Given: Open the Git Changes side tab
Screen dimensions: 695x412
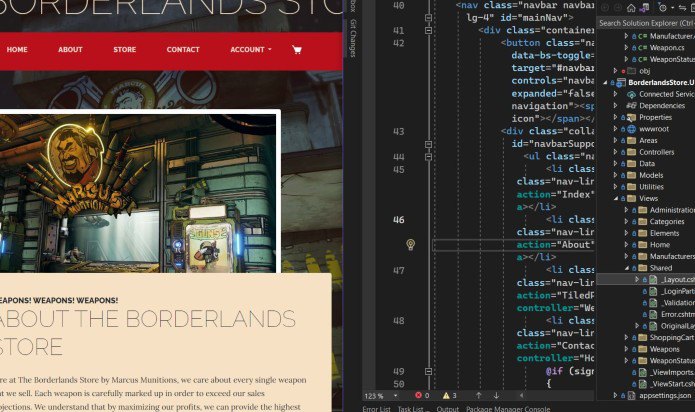Looking at the screenshot, I should pyautogui.click(x=353, y=38).
